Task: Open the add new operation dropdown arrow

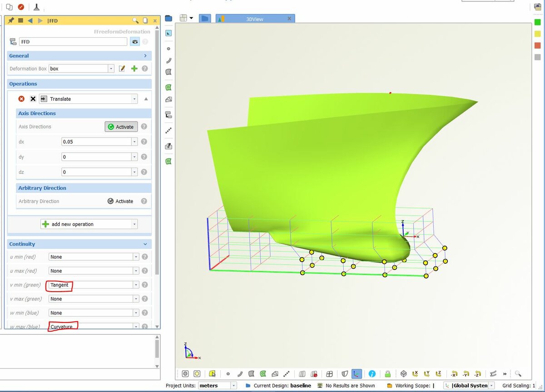Action: pos(134,224)
